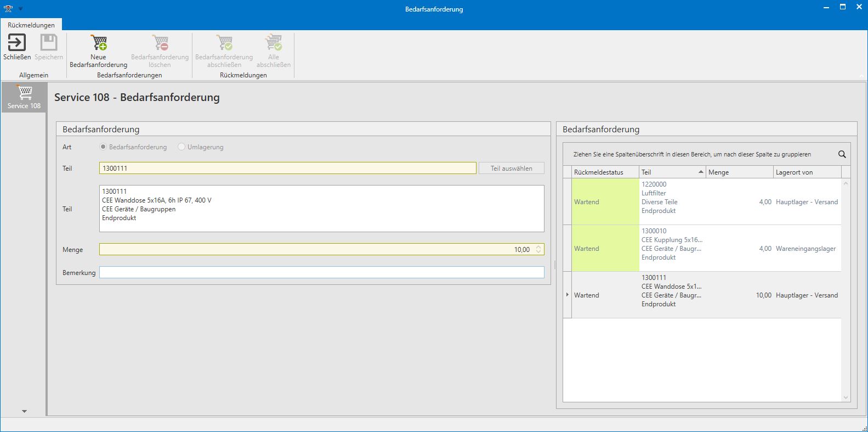Maximize the Bedarfsanforderung window
Image resolution: width=868 pixels, height=432 pixels.
[843, 7]
